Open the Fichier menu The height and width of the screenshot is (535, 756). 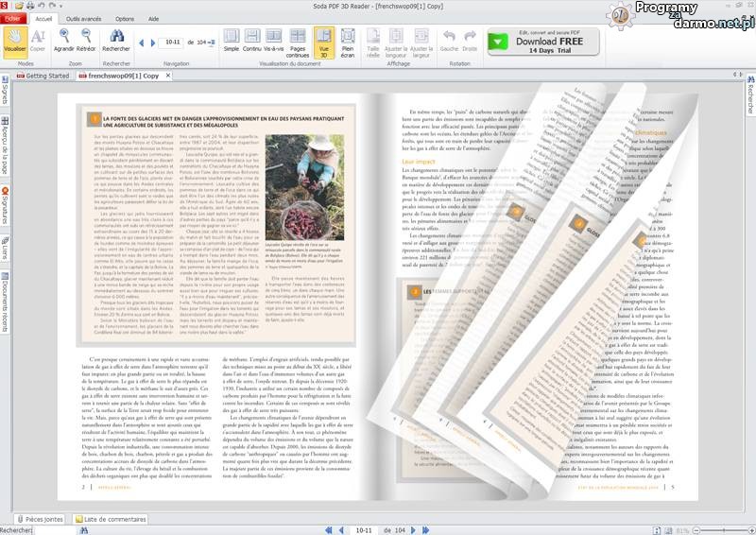click(13, 19)
